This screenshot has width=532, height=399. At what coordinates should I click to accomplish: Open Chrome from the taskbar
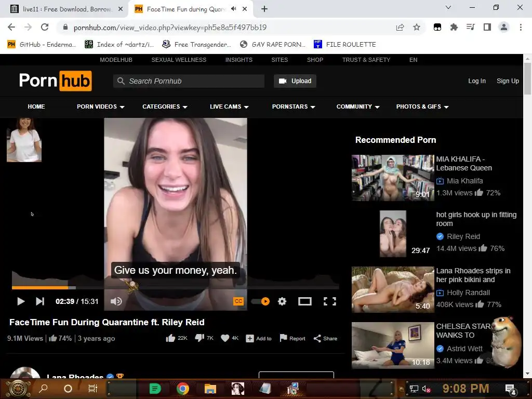click(182, 389)
